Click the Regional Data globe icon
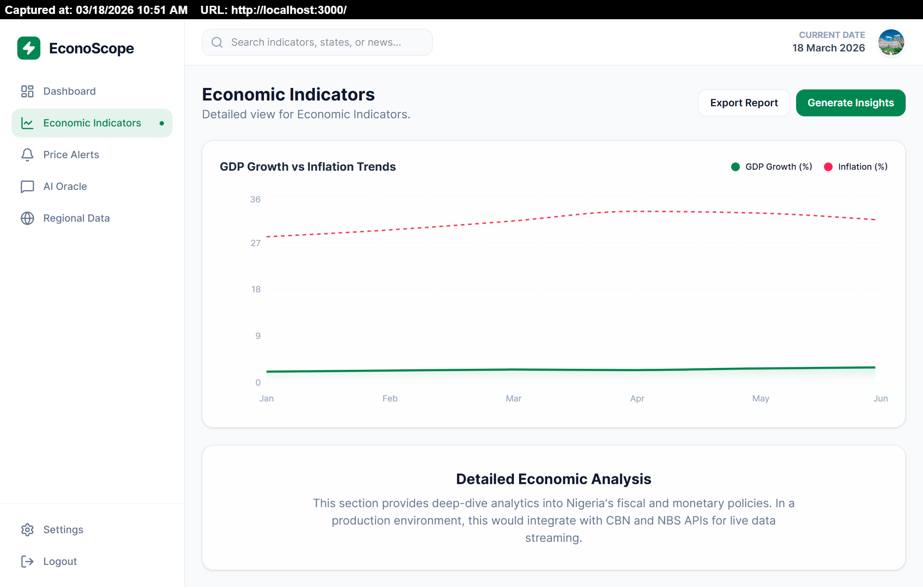Image resolution: width=923 pixels, height=588 pixels. click(27, 218)
